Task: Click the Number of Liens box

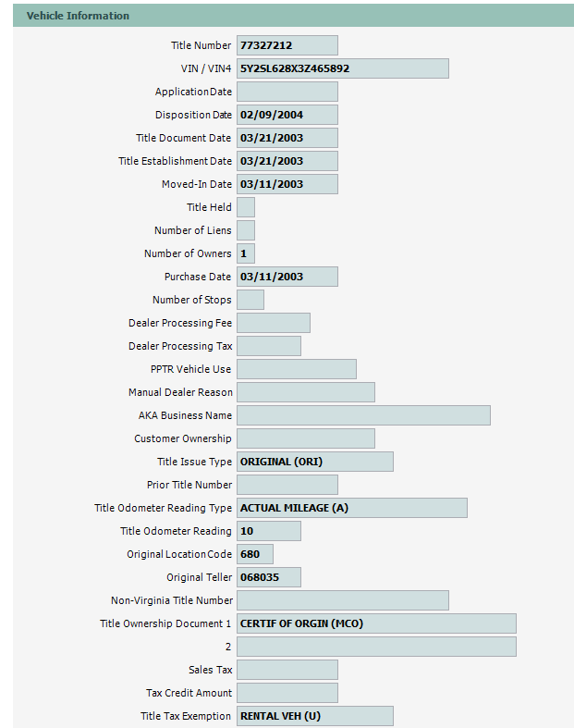Action: coord(246,230)
